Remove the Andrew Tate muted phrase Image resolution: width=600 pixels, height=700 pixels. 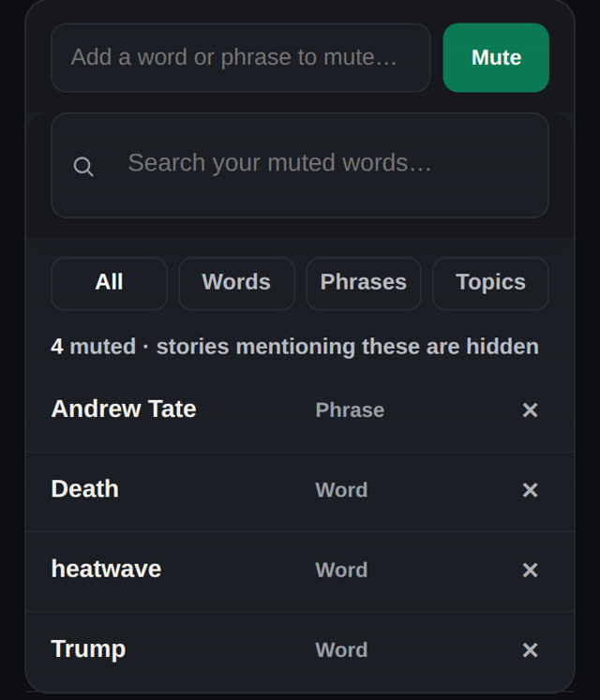(x=530, y=410)
